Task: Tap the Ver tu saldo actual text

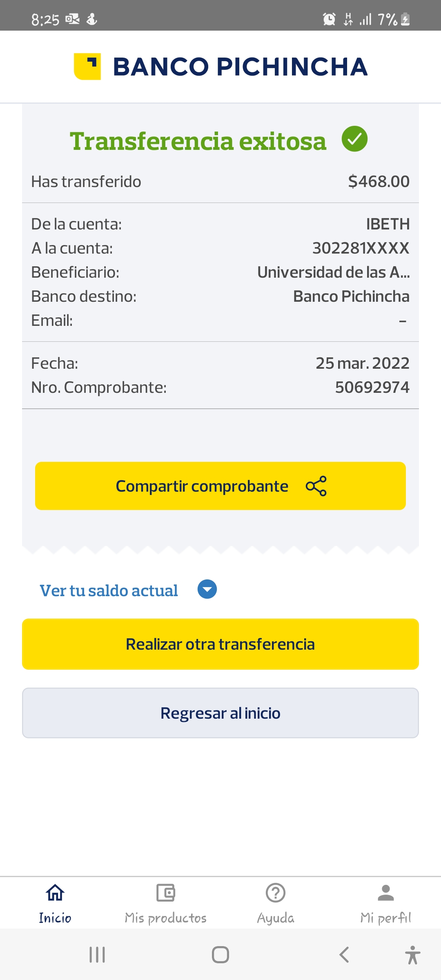Action: point(109,590)
